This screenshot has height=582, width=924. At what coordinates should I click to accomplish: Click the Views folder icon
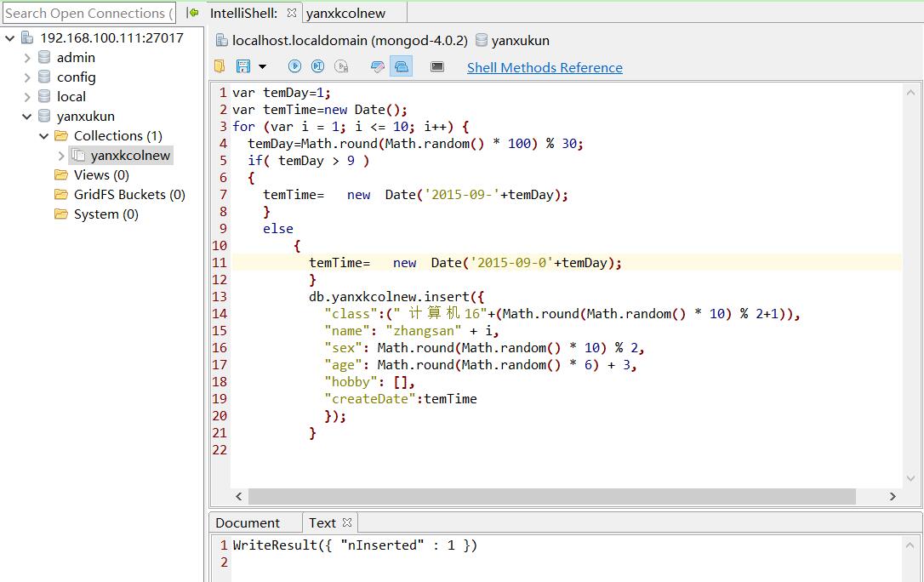click(x=61, y=174)
